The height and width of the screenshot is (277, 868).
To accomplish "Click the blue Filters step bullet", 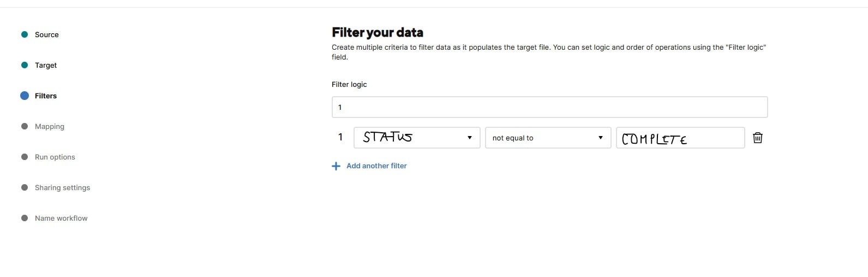I will [25, 96].
